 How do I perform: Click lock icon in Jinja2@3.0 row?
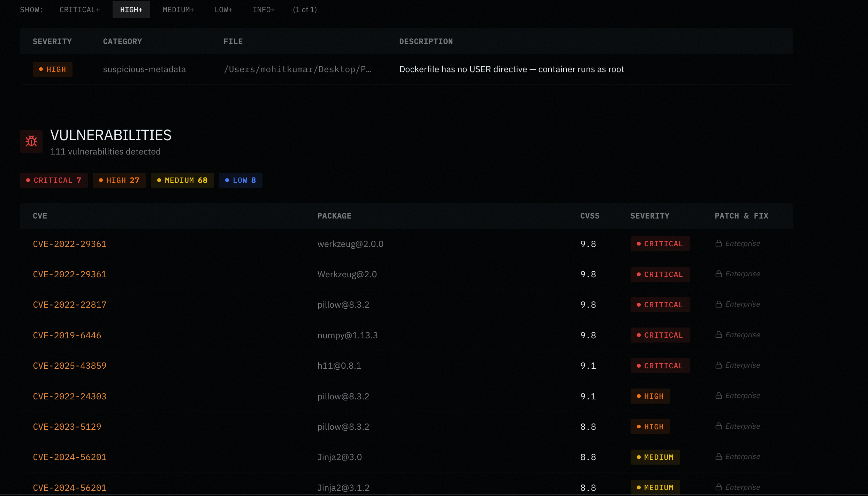pyautogui.click(x=718, y=457)
